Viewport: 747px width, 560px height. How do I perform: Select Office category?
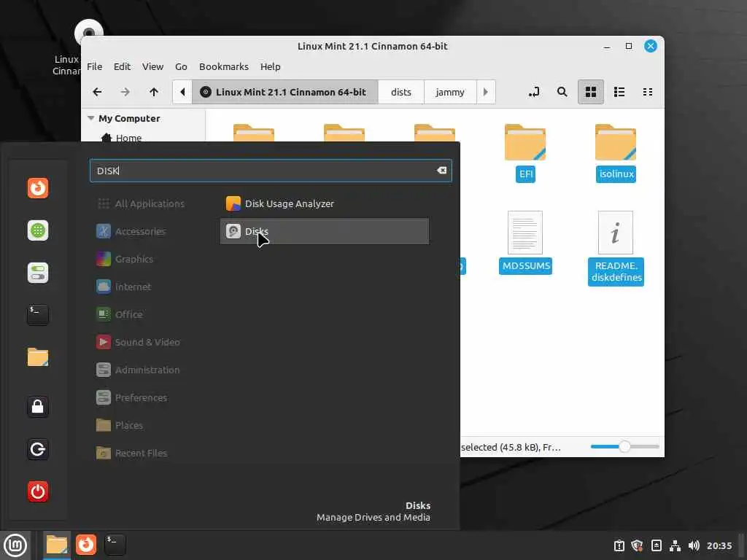click(x=120, y=314)
